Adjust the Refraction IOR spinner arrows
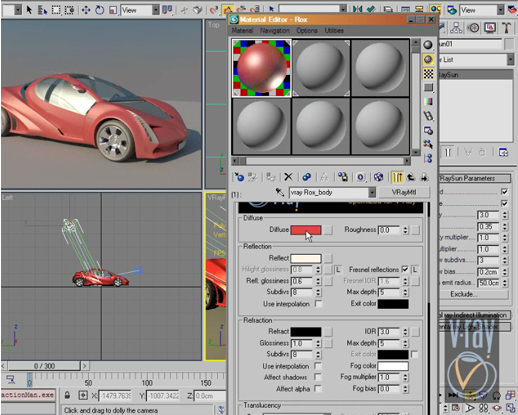 405,332
